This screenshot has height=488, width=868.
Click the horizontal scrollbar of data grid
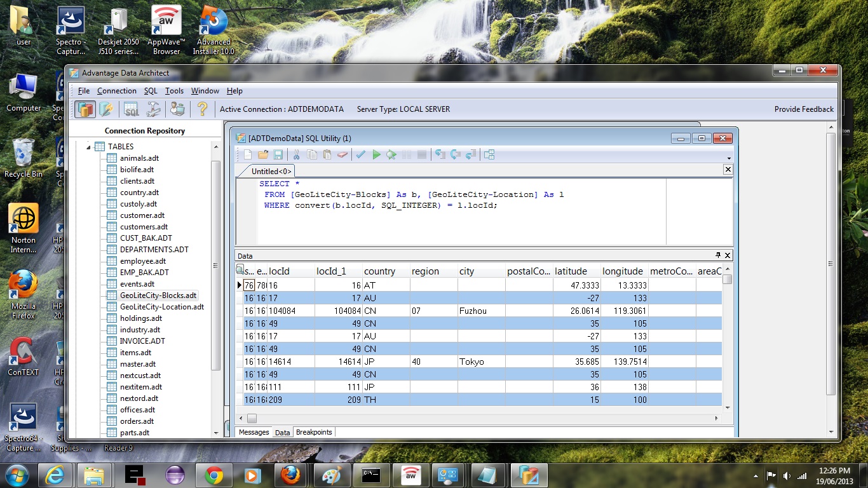tap(483, 419)
